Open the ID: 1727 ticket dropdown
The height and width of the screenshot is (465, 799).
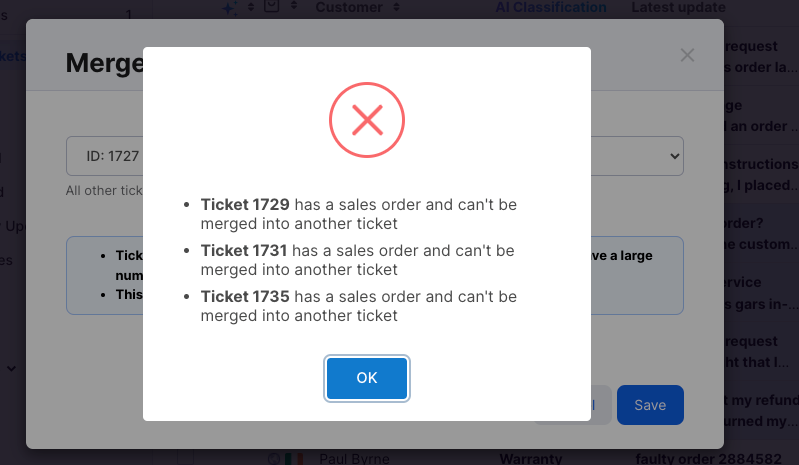pyautogui.click(x=375, y=156)
